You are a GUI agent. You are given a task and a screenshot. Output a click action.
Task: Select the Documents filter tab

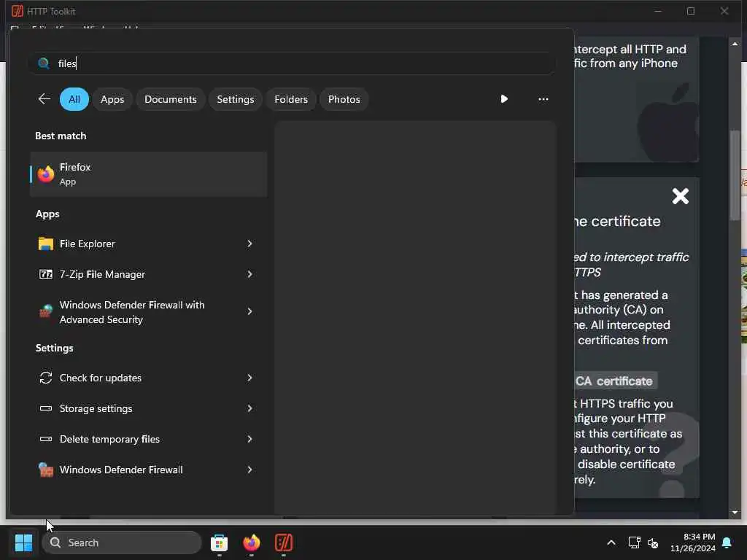pos(171,99)
